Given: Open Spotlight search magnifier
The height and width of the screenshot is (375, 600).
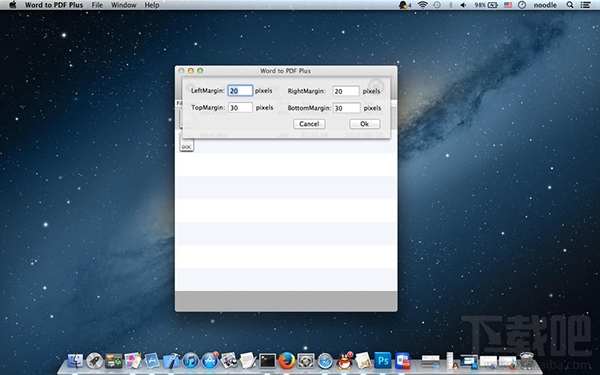Looking at the screenshot, I should 570,5.
